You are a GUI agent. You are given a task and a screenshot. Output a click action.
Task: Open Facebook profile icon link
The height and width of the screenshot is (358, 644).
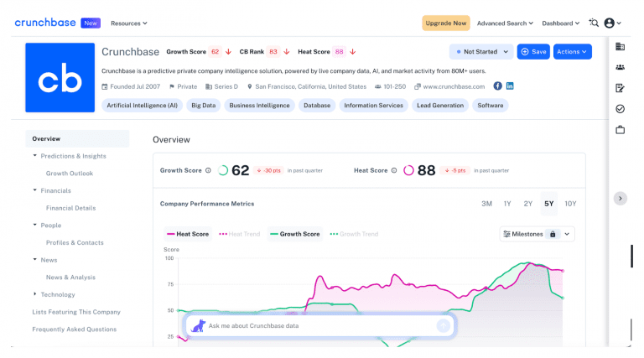coord(497,86)
